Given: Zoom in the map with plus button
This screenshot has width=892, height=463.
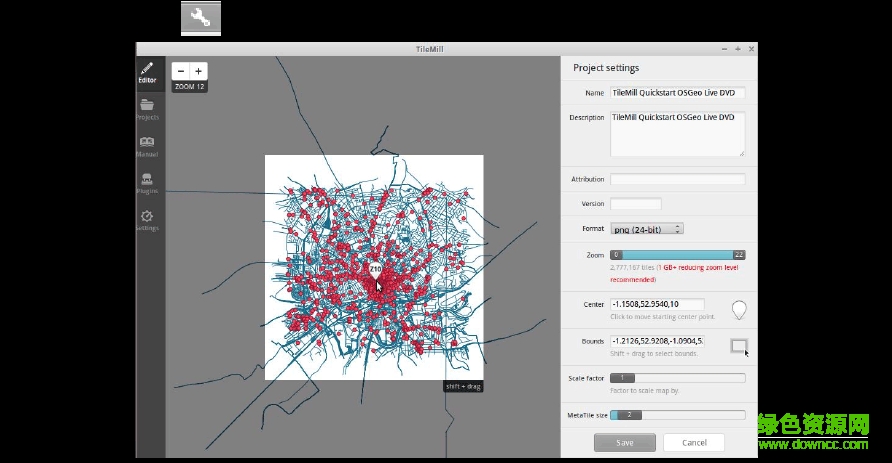Looking at the screenshot, I should point(198,71).
